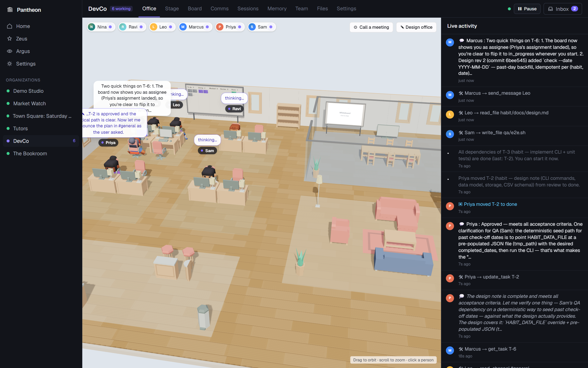Select the Market Watch organization
Viewport: 588px width, 368px height.
click(x=41, y=103)
